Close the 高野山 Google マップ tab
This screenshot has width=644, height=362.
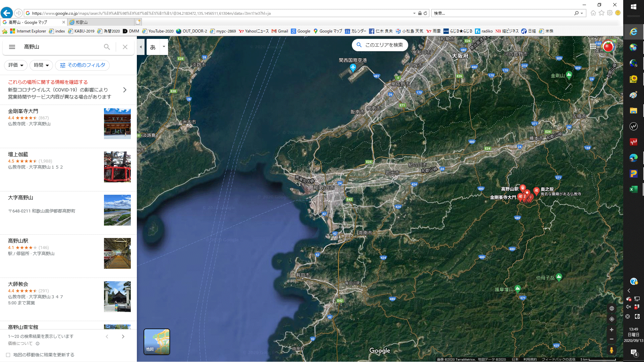pos(63,22)
